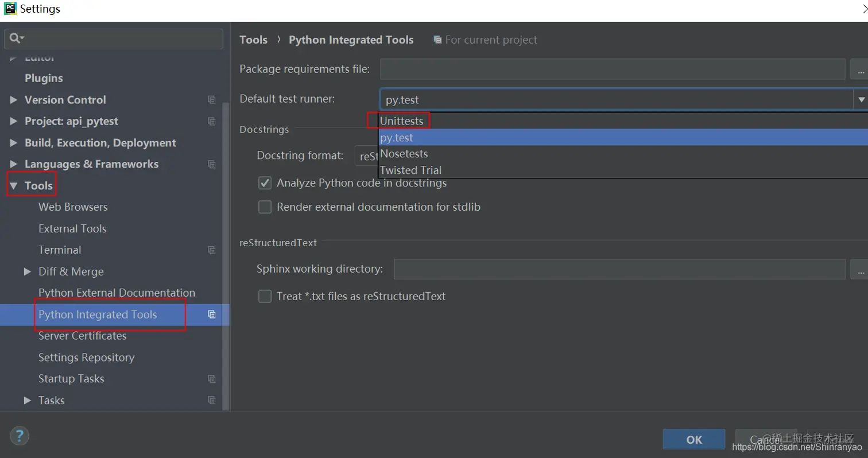868x458 pixels.
Task: Confirm settings with the OK button
Action: tap(694, 440)
